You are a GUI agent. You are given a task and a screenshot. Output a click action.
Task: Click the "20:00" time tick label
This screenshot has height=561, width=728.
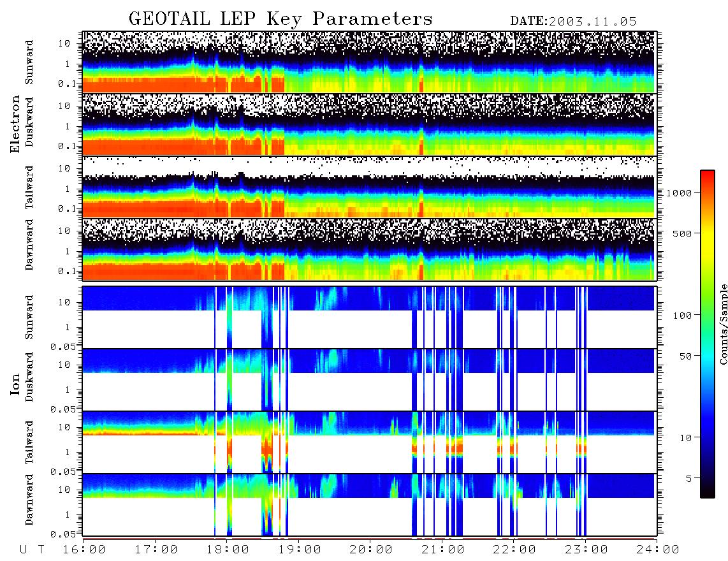coord(371,550)
